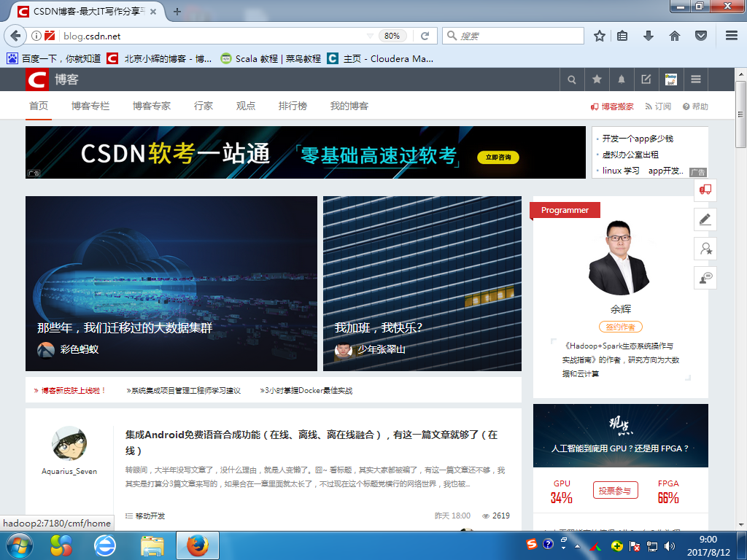The height and width of the screenshot is (560, 747).
Task: Open the downloads arrow icon
Action: tap(649, 36)
